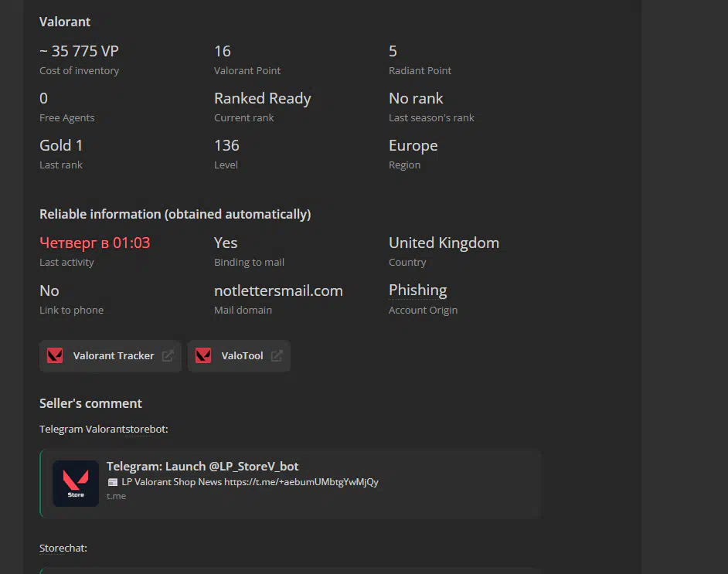Click the 'No' link to phone value

point(49,291)
